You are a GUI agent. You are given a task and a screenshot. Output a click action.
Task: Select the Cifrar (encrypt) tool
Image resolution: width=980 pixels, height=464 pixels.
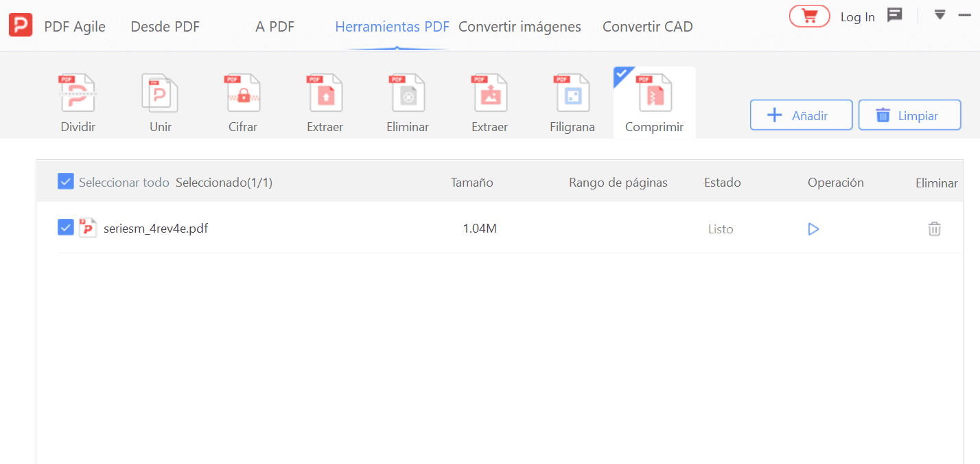[242, 102]
